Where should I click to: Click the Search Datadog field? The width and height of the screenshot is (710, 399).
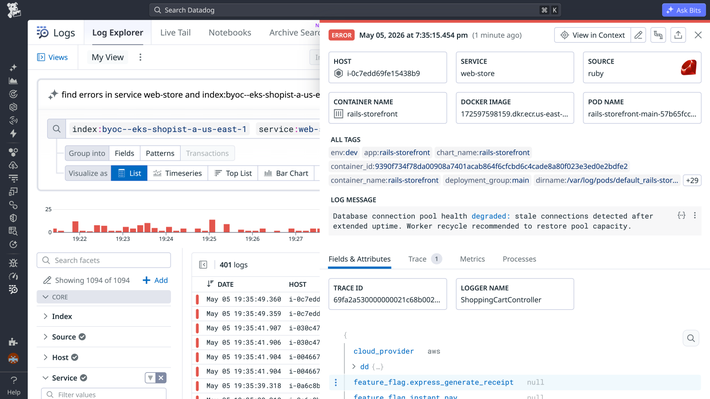click(355, 10)
